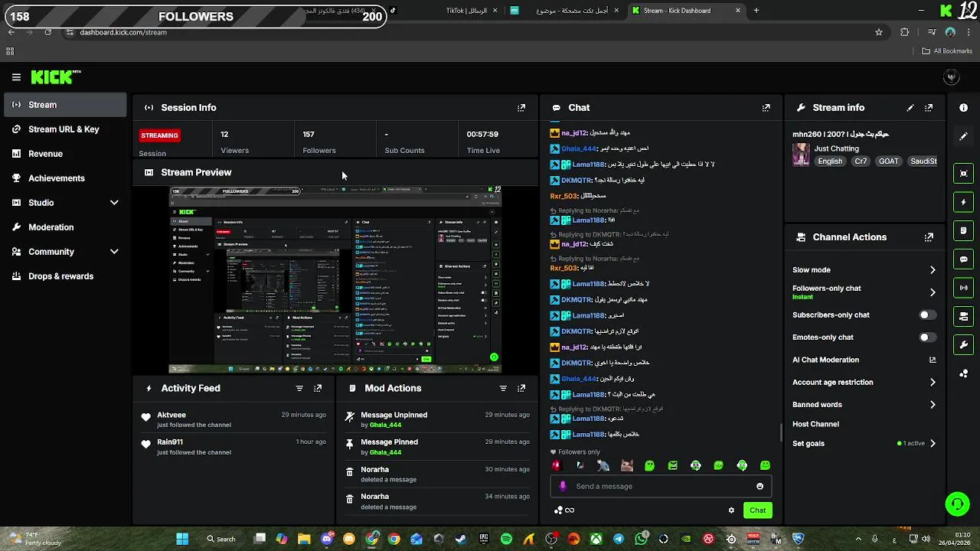Click the Rain911 follow entry

(234, 447)
